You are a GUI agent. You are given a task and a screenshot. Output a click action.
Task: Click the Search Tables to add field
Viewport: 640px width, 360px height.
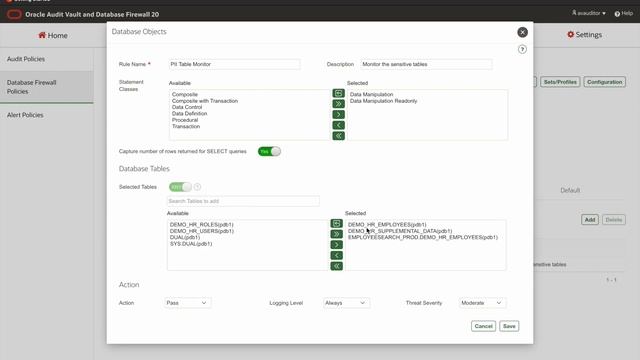coord(243,201)
